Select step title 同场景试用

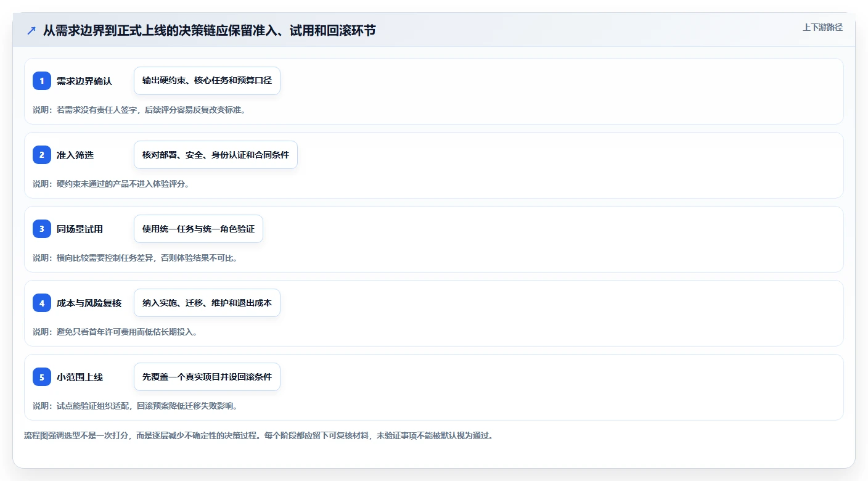click(80, 229)
